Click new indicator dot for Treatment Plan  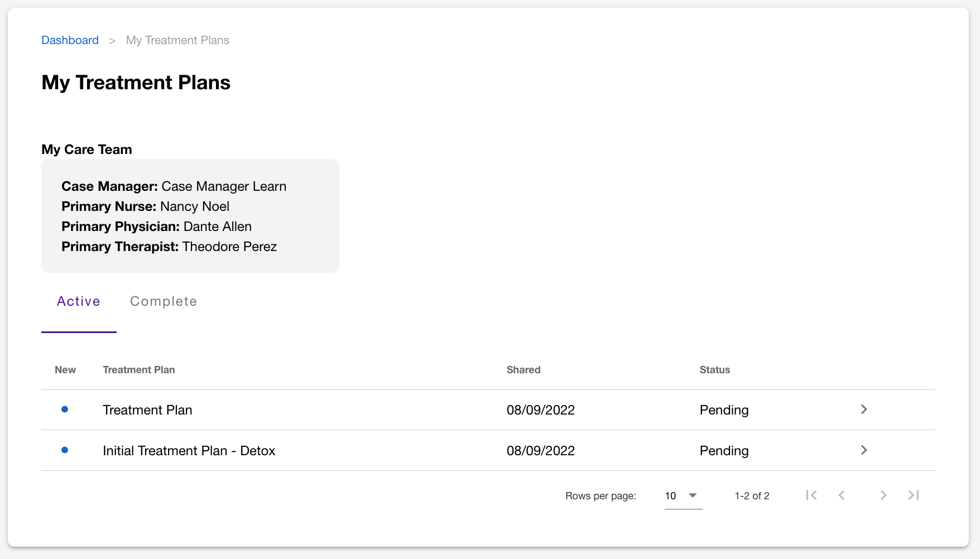[65, 409]
